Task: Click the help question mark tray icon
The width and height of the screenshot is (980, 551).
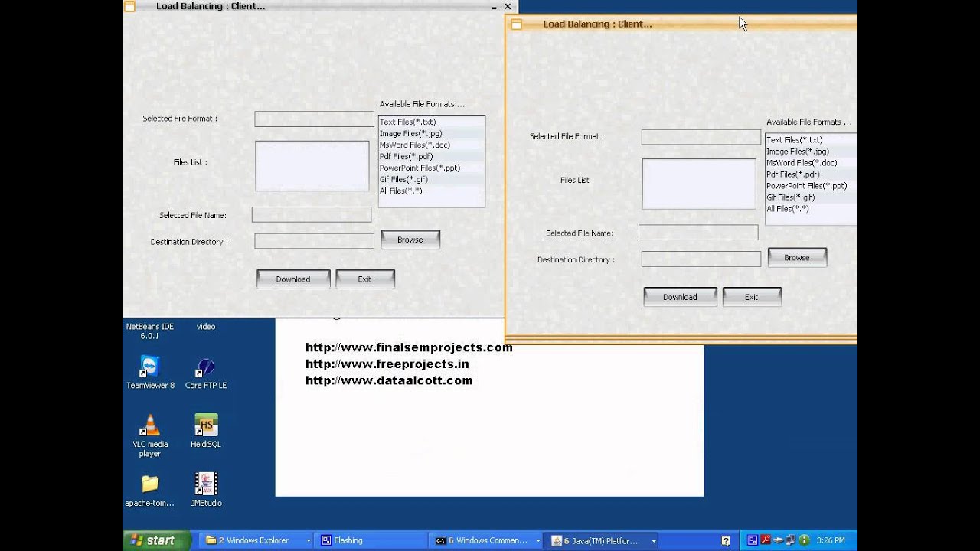Action: (x=726, y=540)
